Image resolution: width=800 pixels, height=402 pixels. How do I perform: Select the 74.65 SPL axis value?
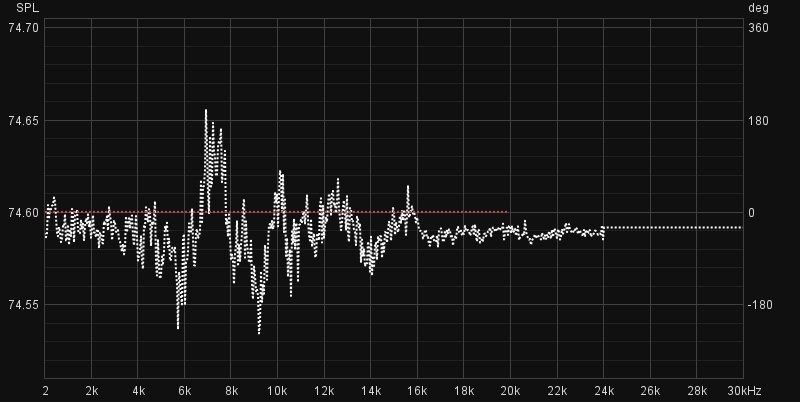(23, 121)
